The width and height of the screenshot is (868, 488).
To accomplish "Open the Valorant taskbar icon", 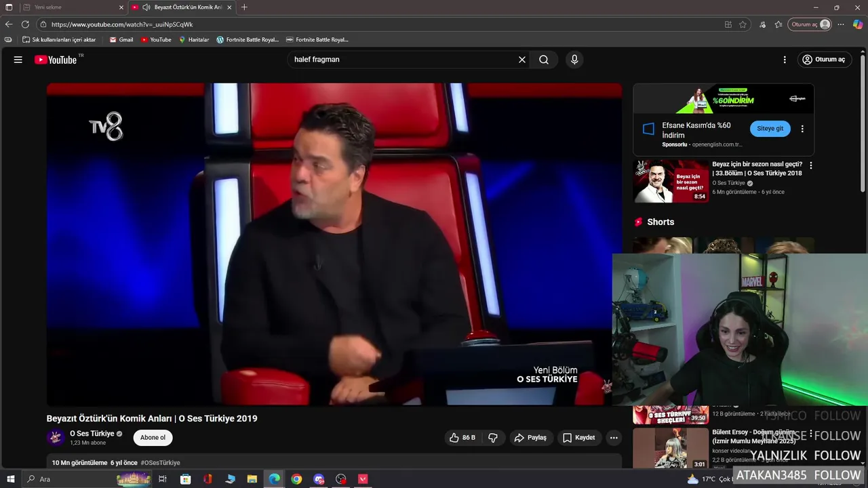I will pos(363,479).
